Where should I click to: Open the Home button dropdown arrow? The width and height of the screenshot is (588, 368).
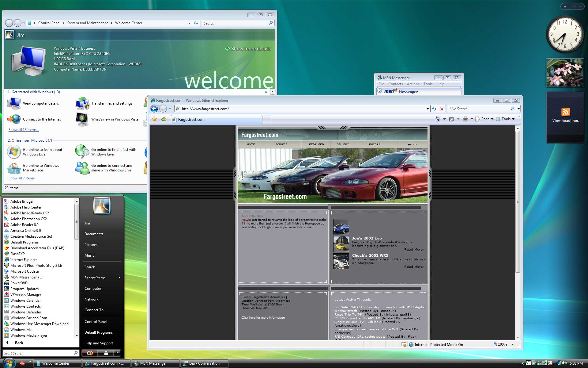click(444, 119)
